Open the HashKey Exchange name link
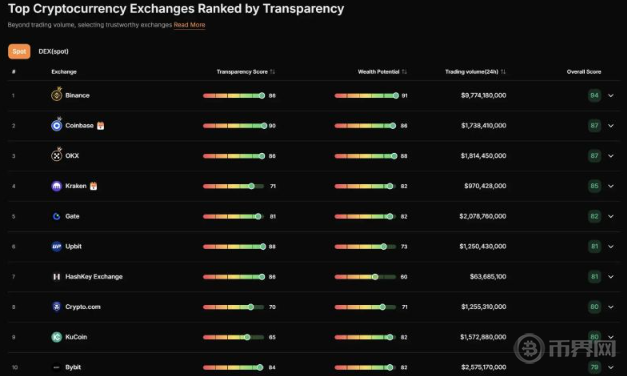 tap(94, 277)
